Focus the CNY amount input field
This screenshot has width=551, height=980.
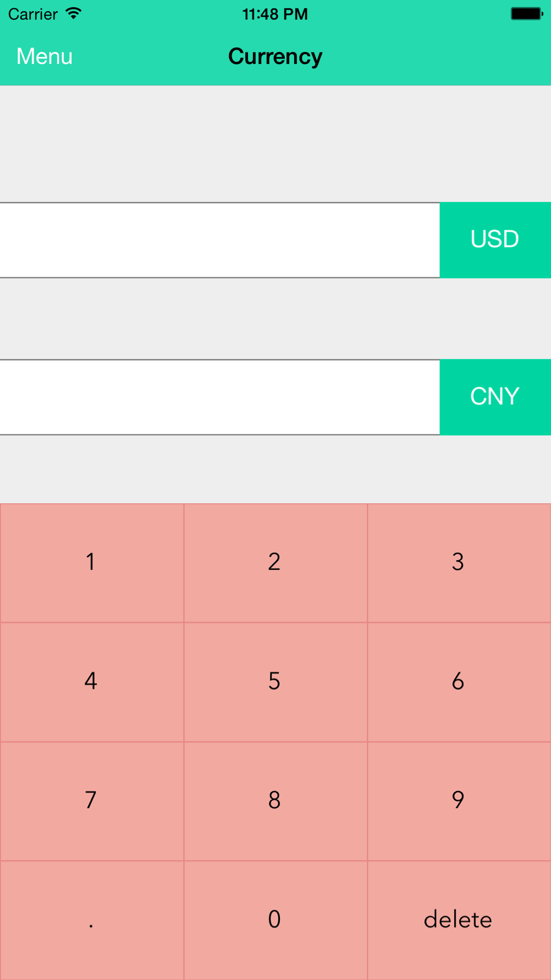[x=219, y=397]
